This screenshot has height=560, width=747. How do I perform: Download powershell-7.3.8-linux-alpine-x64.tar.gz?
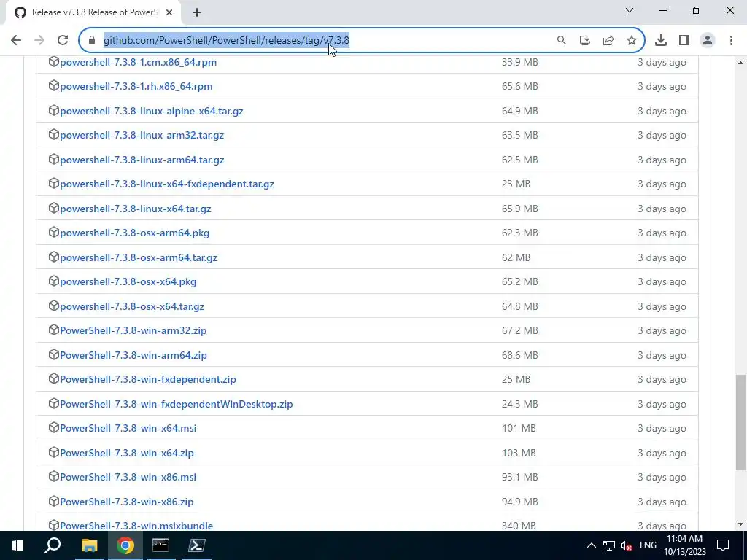(x=152, y=111)
